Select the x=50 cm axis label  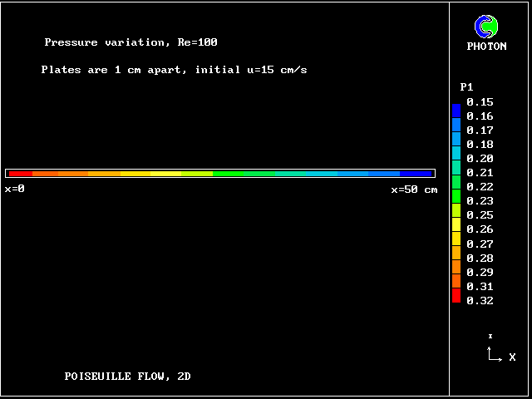pyautogui.click(x=414, y=190)
